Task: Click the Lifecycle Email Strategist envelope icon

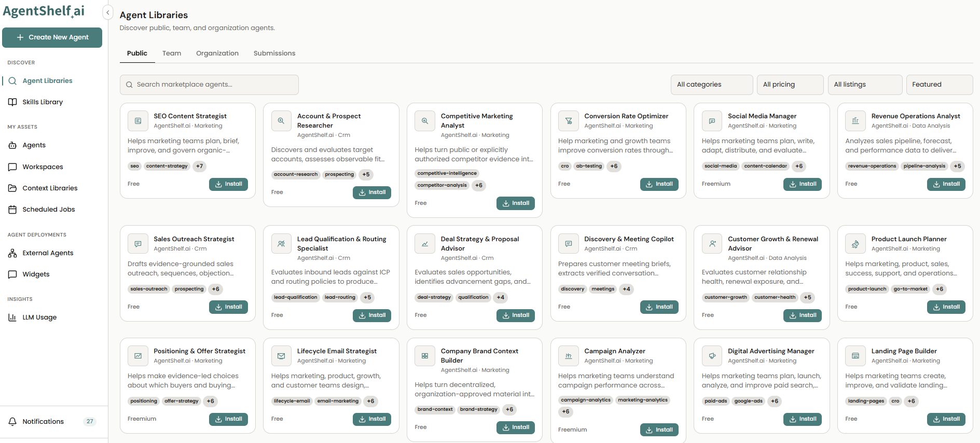Action: click(x=281, y=356)
